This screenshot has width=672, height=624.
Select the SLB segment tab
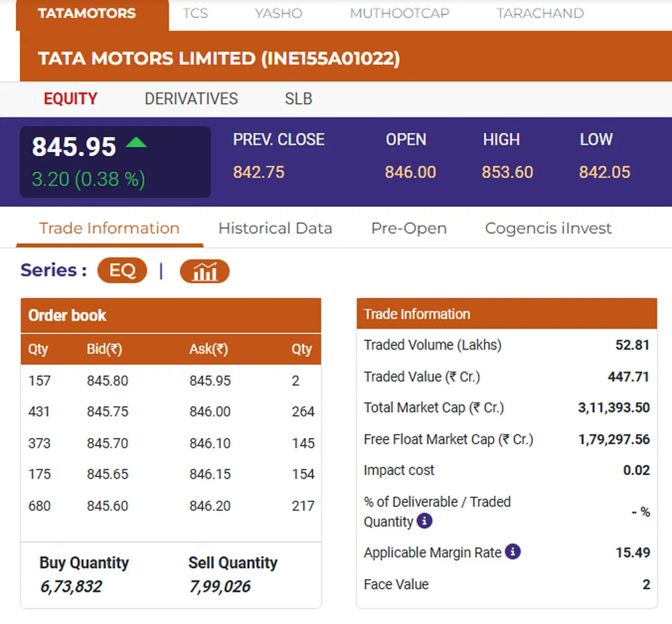tap(298, 99)
